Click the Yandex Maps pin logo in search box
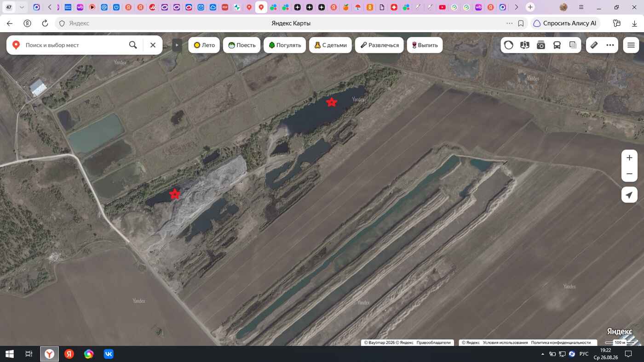 pos(16,45)
